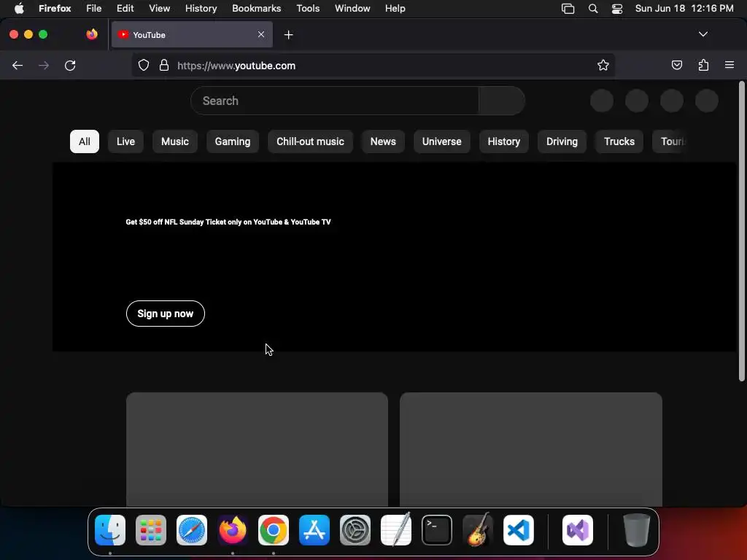Launch Finder from the dock

[x=110, y=530]
